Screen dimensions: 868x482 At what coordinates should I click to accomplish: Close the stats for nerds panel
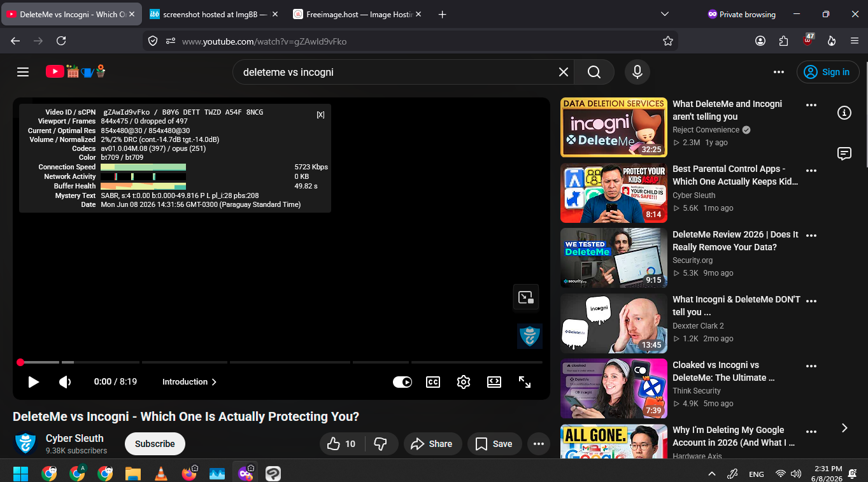coord(320,115)
